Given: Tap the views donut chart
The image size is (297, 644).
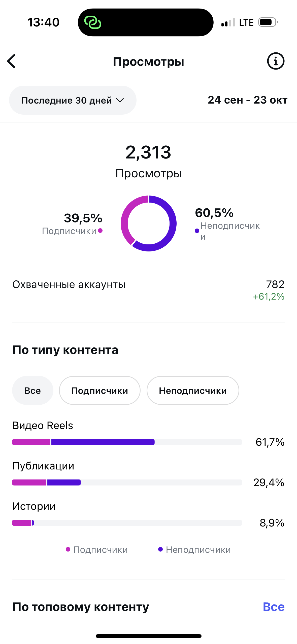Looking at the screenshot, I should (149, 223).
